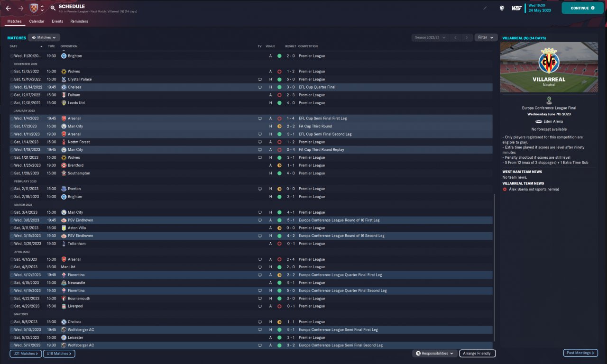Toggle the circle on Wolves 12/3/2022 row
Screen dimensions: 607x364
[12, 72]
